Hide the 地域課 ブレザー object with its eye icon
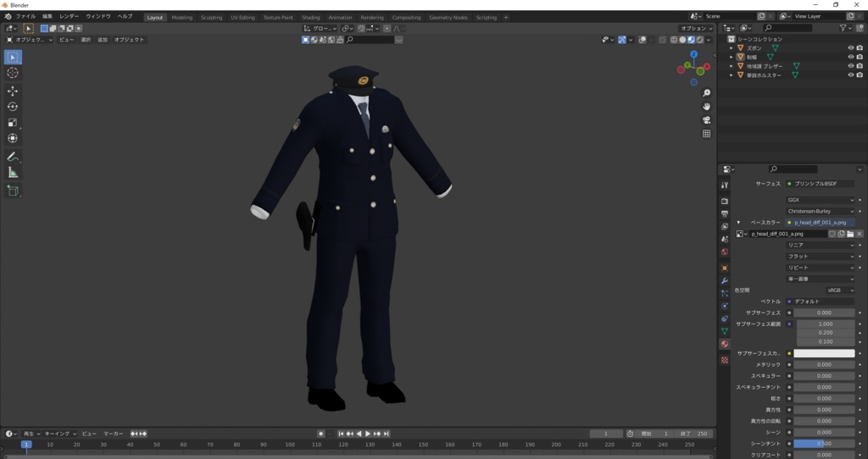Viewport: 868px width, 459px height. coord(851,66)
